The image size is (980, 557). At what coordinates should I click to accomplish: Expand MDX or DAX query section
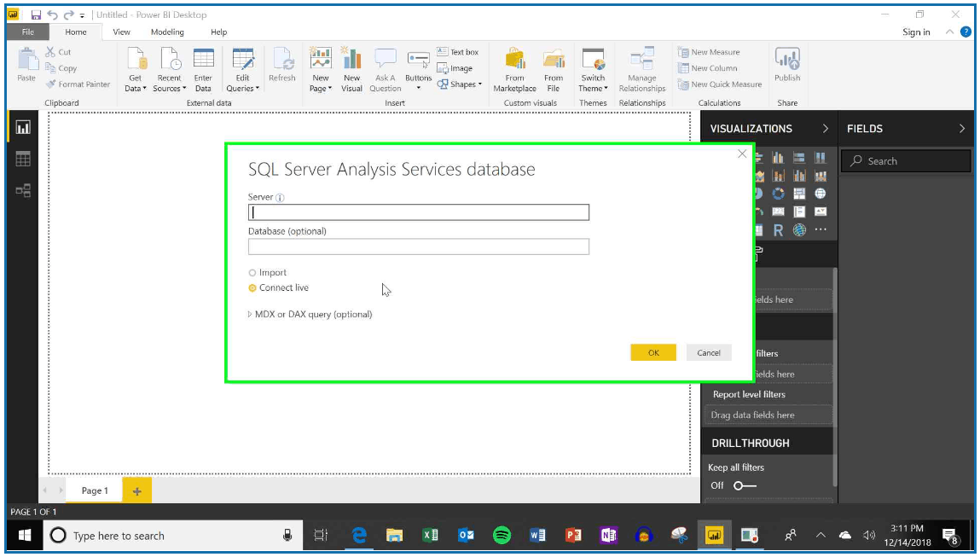point(251,315)
